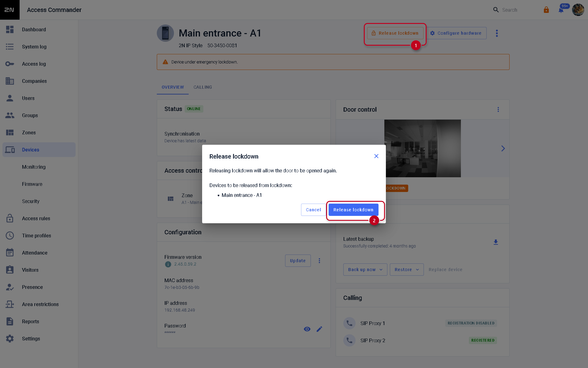Click the ONLINE status badge
Viewport: 588px width, 368px height.
coord(194,109)
